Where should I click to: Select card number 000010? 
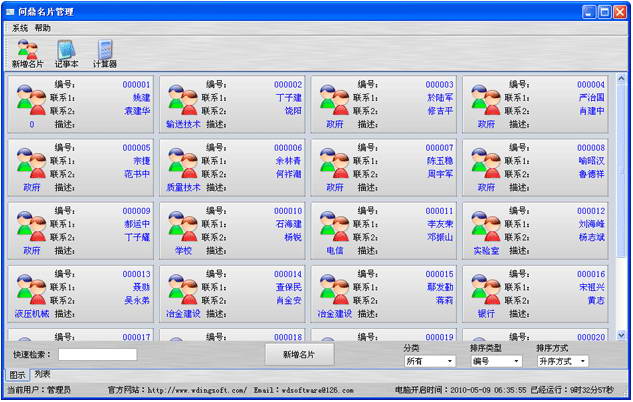tap(288, 211)
